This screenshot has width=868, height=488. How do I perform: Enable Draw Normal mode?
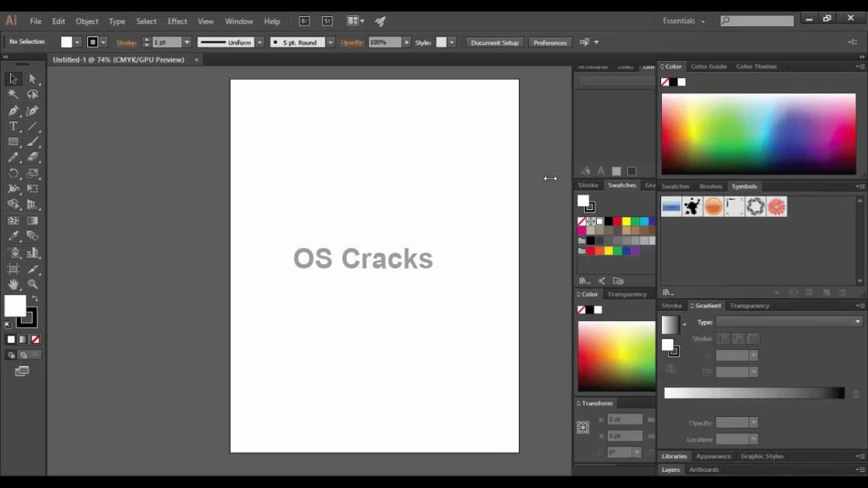[x=11, y=355]
